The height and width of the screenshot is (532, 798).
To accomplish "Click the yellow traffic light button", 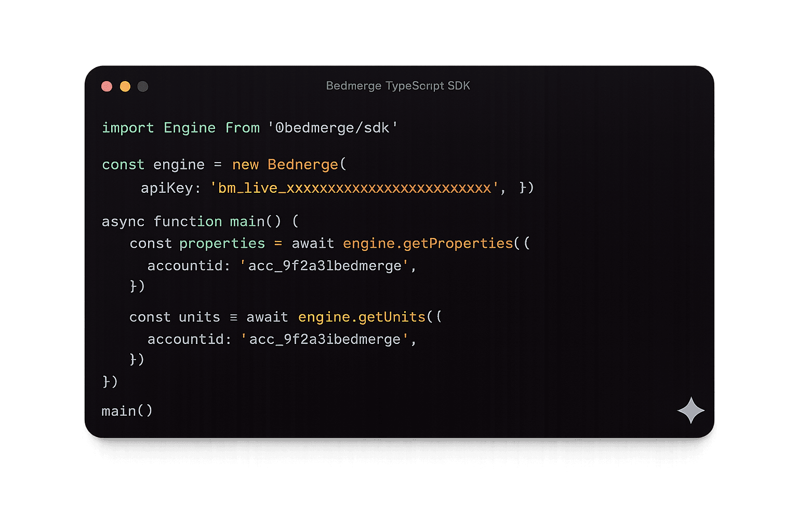I will [x=125, y=86].
